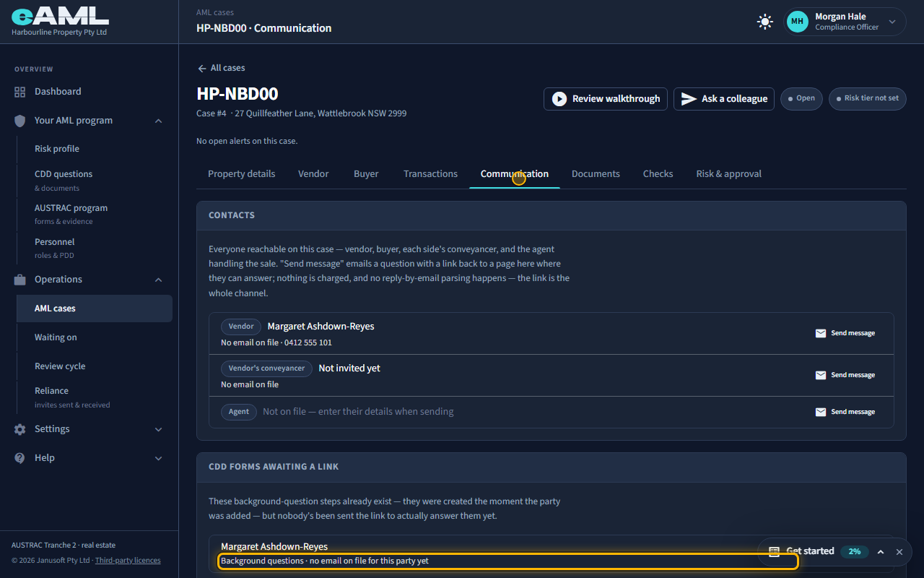
Task: Collapse the Operations section chevron
Action: pyautogui.click(x=159, y=280)
